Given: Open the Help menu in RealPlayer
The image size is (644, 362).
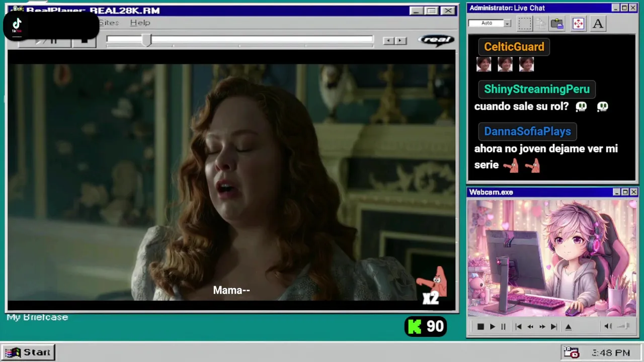Looking at the screenshot, I should pos(140,23).
